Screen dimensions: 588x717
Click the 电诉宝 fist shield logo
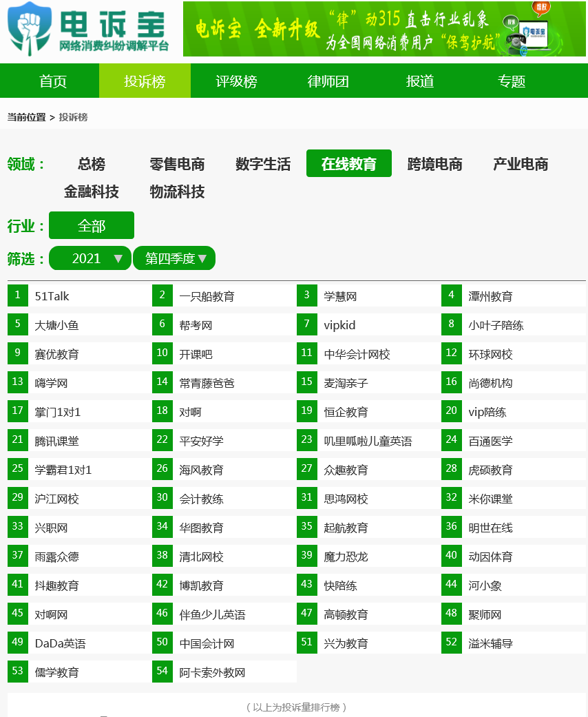coord(30,29)
